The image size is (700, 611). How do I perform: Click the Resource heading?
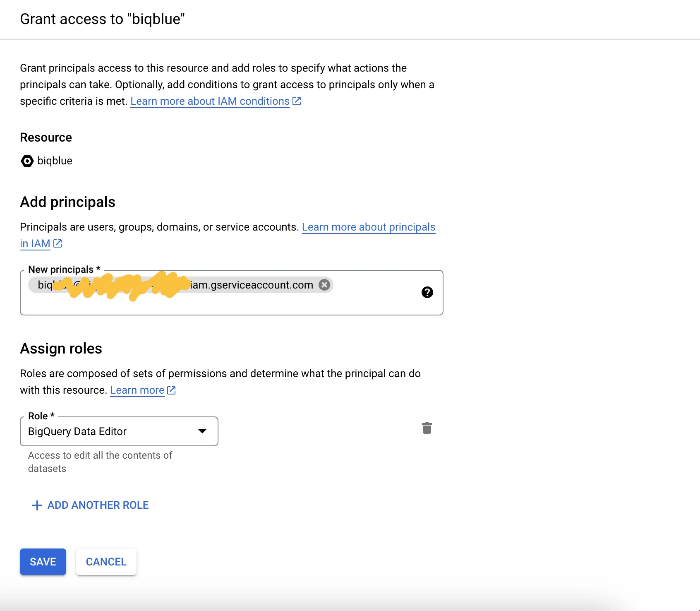pyautogui.click(x=46, y=137)
